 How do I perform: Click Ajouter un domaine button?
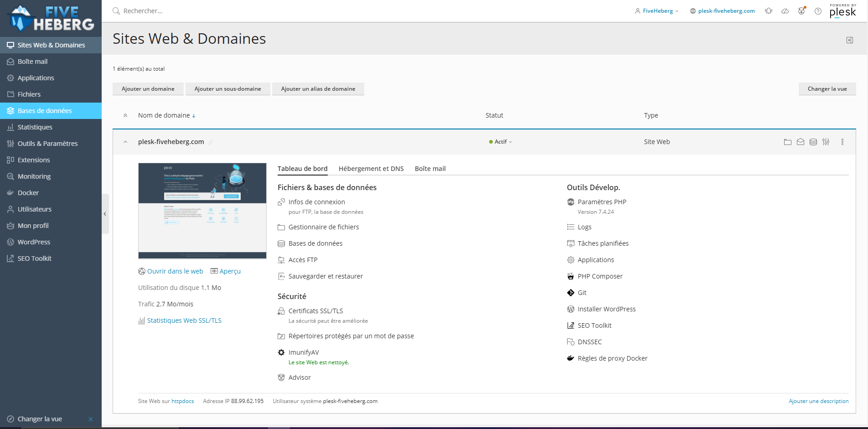148,89
